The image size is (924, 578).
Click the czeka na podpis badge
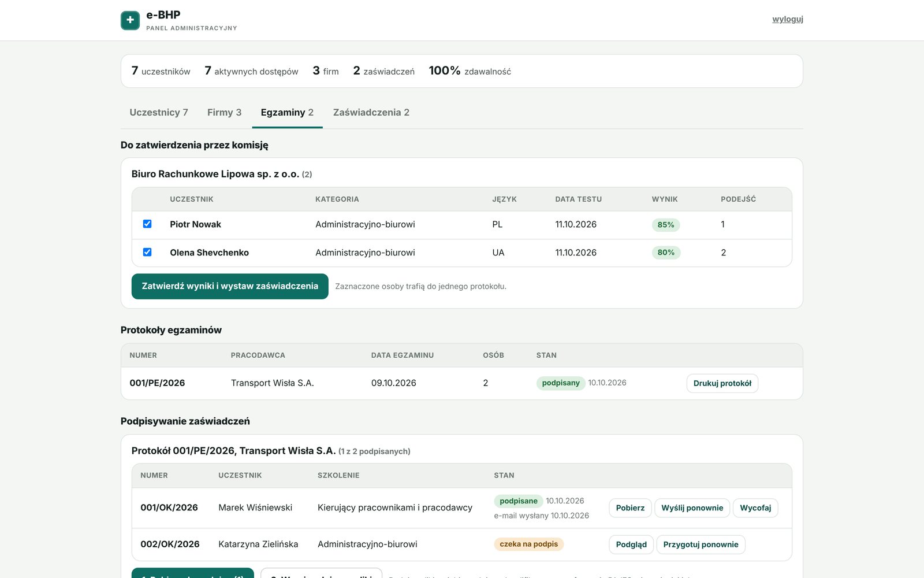pyautogui.click(x=528, y=544)
